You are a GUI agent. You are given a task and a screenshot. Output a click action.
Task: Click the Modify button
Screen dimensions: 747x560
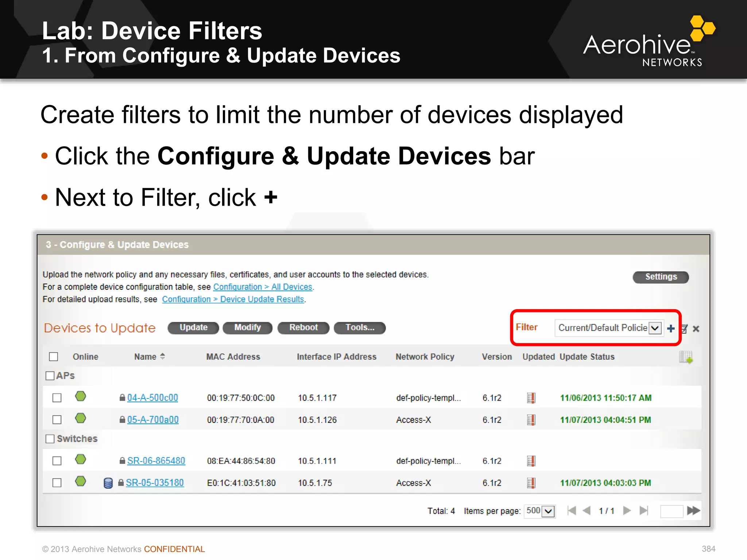pyautogui.click(x=248, y=328)
